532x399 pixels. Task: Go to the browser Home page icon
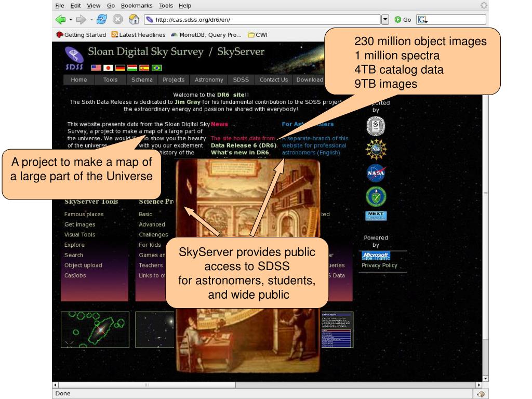134,19
